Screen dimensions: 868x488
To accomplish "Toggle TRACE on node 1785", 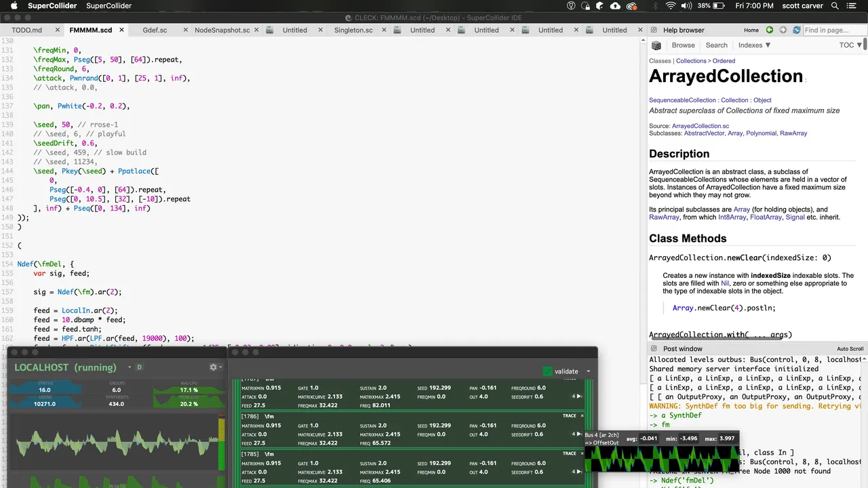I will [x=569, y=453].
